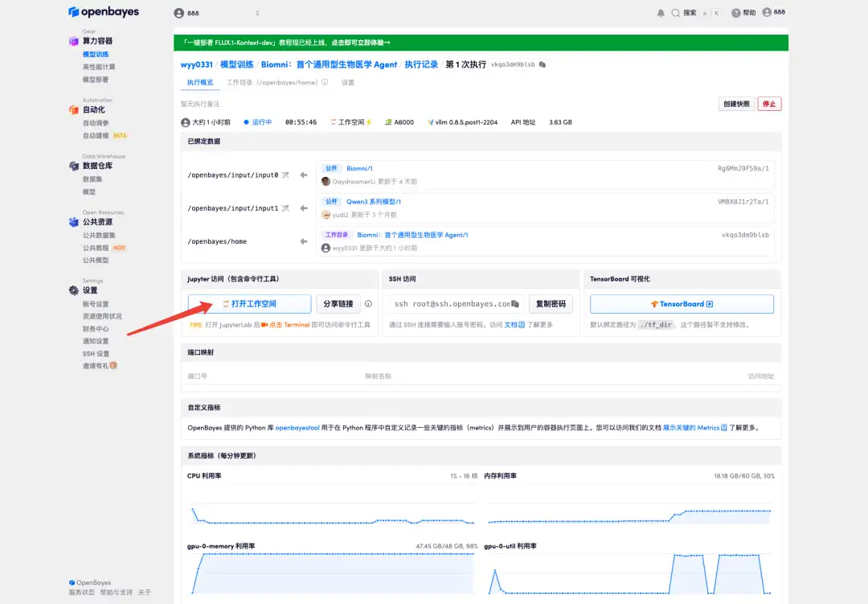The height and width of the screenshot is (604, 868).
Task: Open 通知设置 in the sidebar
Action: 96,341
